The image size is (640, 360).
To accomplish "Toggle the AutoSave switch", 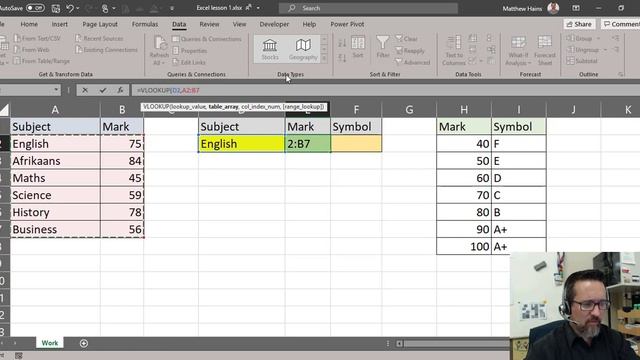I will point(35,8).
